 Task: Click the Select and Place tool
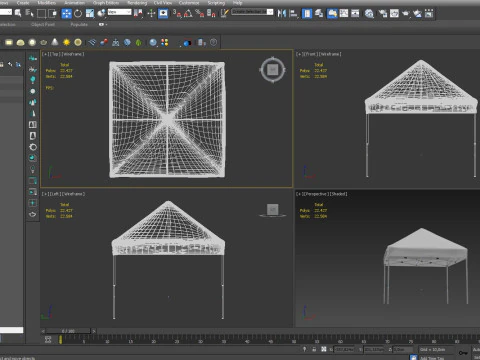point(102,13)
